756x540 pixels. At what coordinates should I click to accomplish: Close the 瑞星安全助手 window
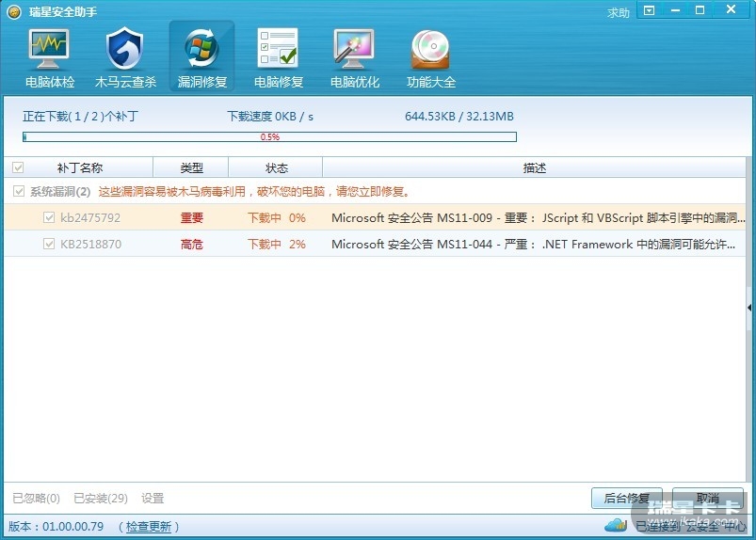(x=731, y=9)
